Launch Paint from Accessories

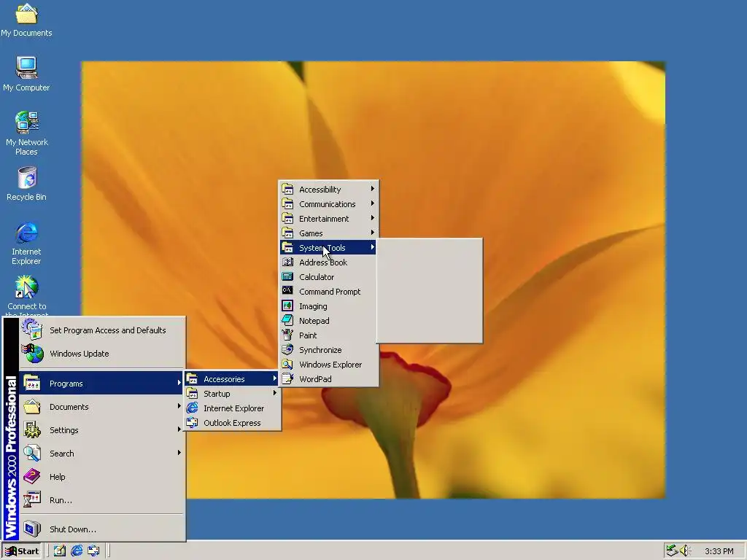tap(329, 335)
